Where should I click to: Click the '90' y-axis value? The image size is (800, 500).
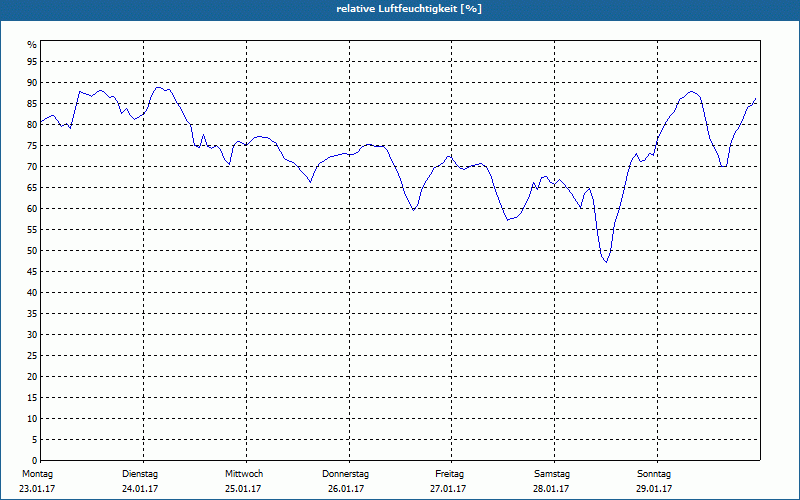(x=32, y=83)
